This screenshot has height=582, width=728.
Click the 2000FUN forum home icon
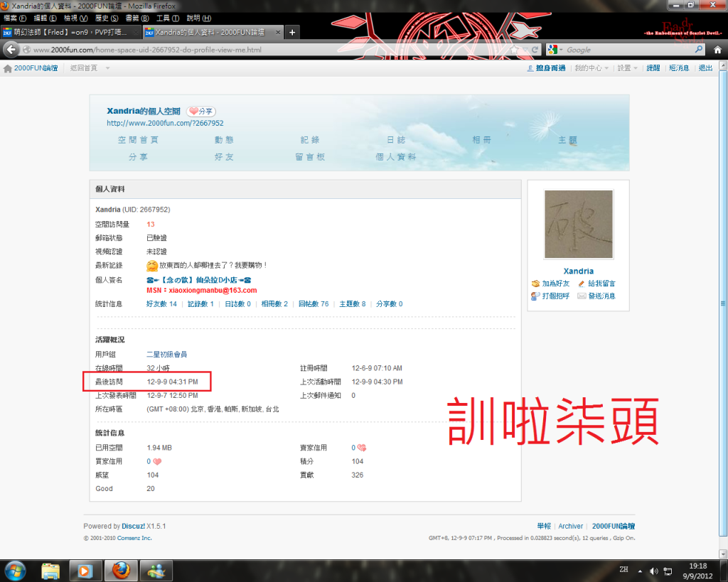click(8, 68)
